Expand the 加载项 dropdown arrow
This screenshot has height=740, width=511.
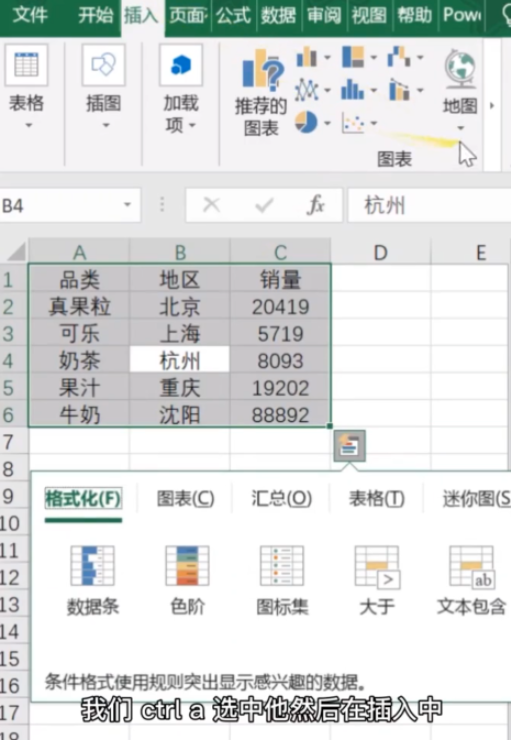193,126
